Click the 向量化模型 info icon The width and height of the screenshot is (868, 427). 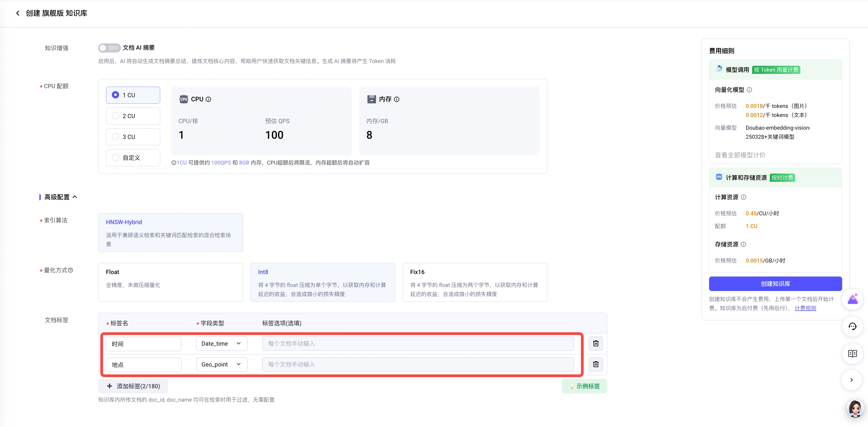point(749,90)
